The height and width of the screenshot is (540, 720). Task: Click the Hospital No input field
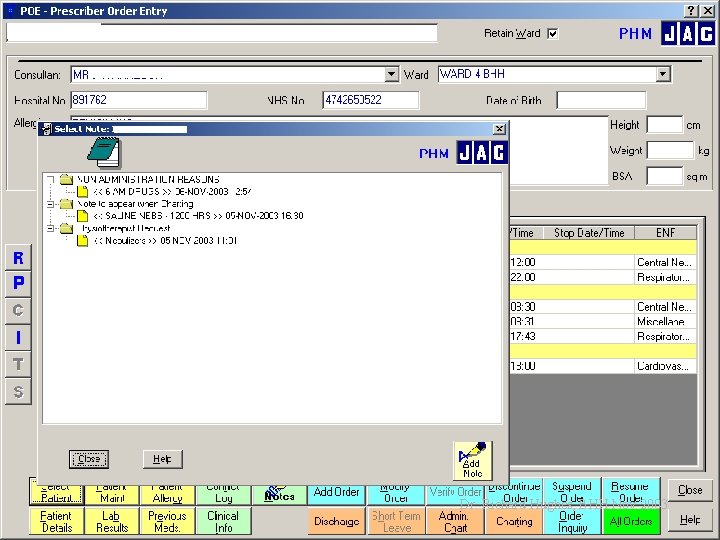pos(139,100)
